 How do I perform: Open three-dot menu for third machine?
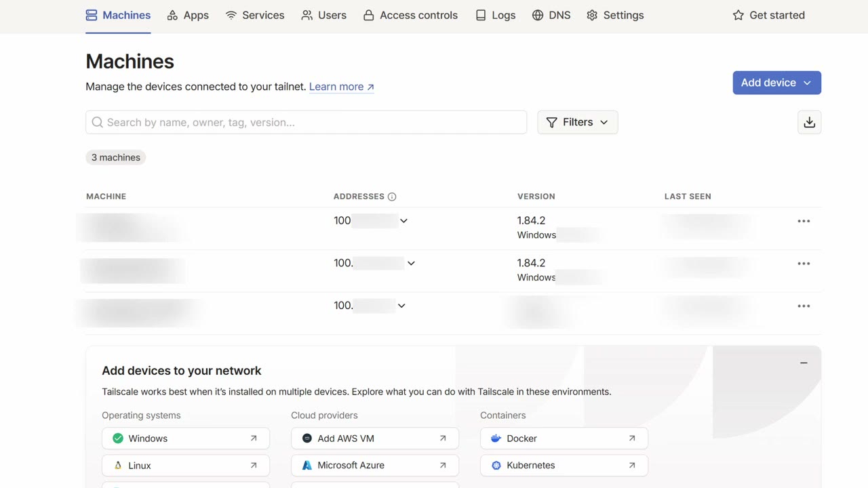[x=804, y=306]
